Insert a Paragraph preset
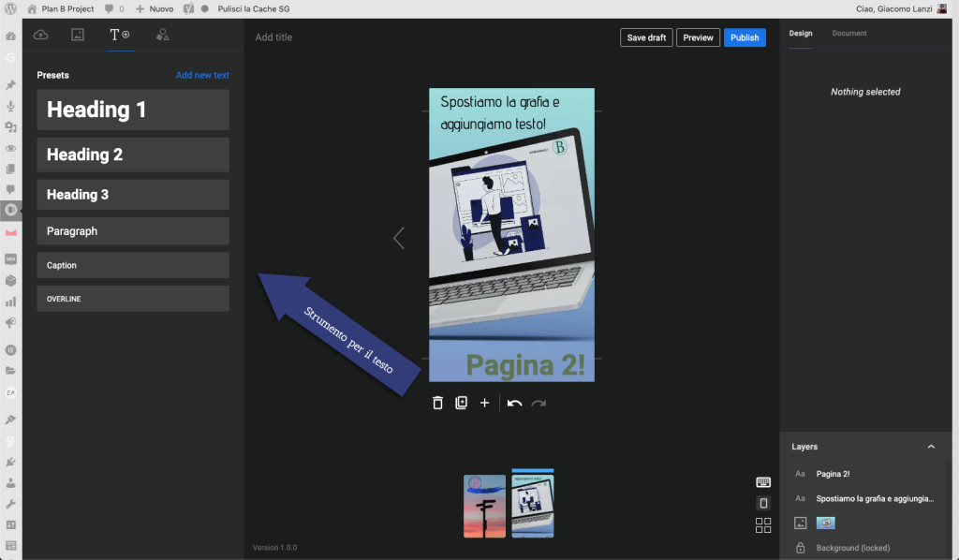The width and height of the screenshot is (959, 560). tap(133, 231)
